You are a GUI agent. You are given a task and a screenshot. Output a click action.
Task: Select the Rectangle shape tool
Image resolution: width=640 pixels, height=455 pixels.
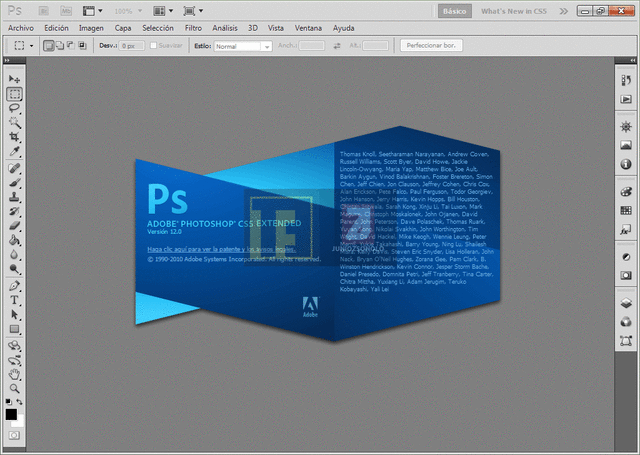point(14,329)
